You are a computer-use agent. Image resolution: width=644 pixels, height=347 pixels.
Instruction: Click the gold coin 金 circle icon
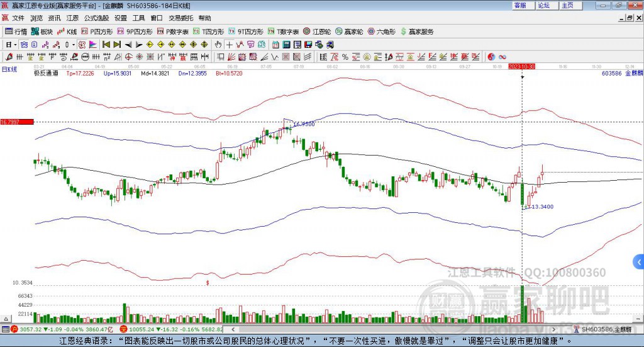point(367,57)
